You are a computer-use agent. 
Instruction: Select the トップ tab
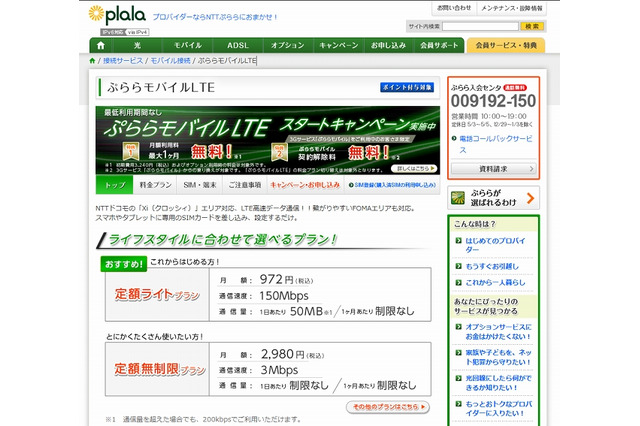[115, 185]
